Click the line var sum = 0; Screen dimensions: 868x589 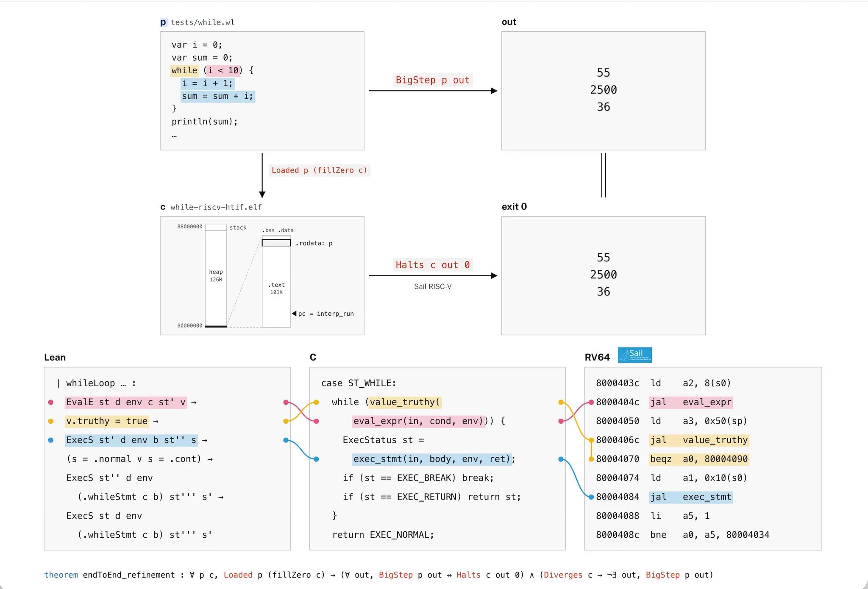(202, 58)
